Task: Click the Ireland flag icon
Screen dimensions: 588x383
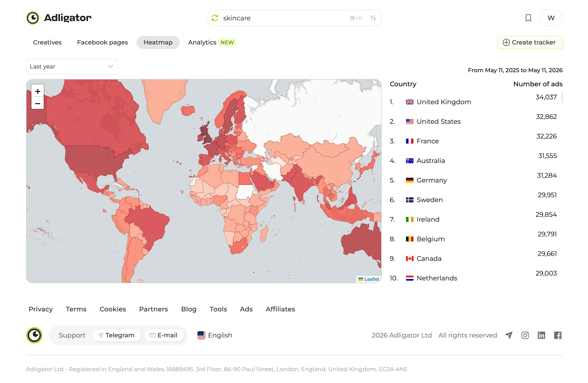Action: pyautogui.click(x=409, y=219)
